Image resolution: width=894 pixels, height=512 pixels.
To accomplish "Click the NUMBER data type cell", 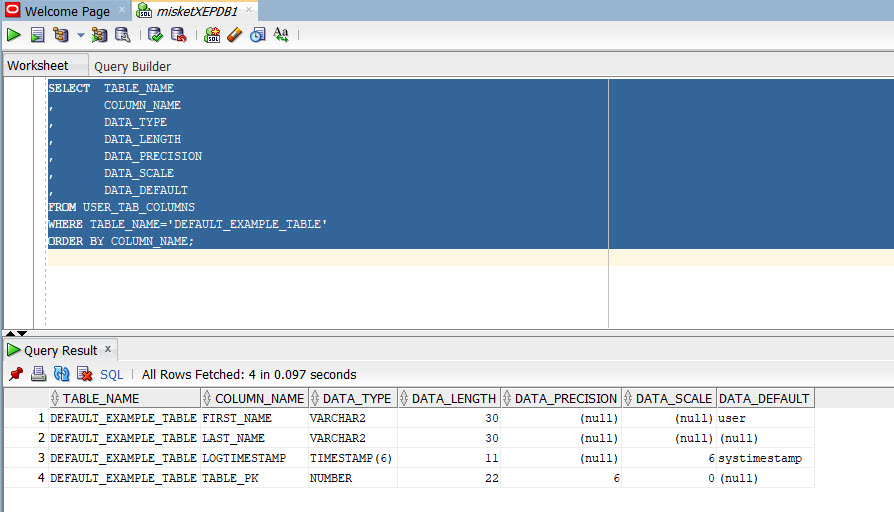I will point(352,478).
